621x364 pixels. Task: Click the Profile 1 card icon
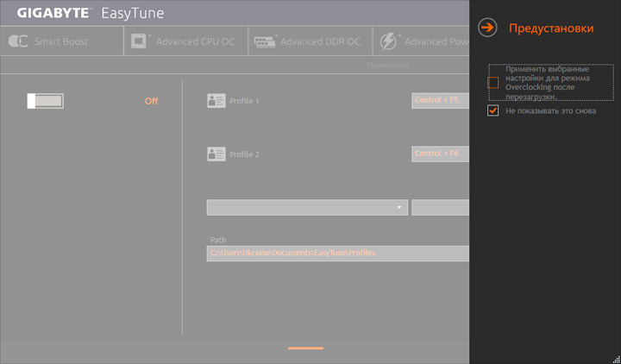coord(216,101)
